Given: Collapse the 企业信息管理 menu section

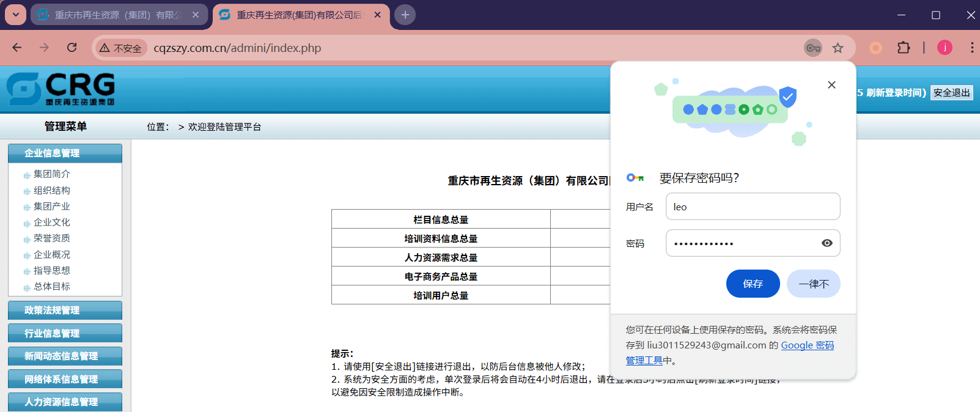Looking at the screenshot, I should pyautogui.click(x=65, y=153).
